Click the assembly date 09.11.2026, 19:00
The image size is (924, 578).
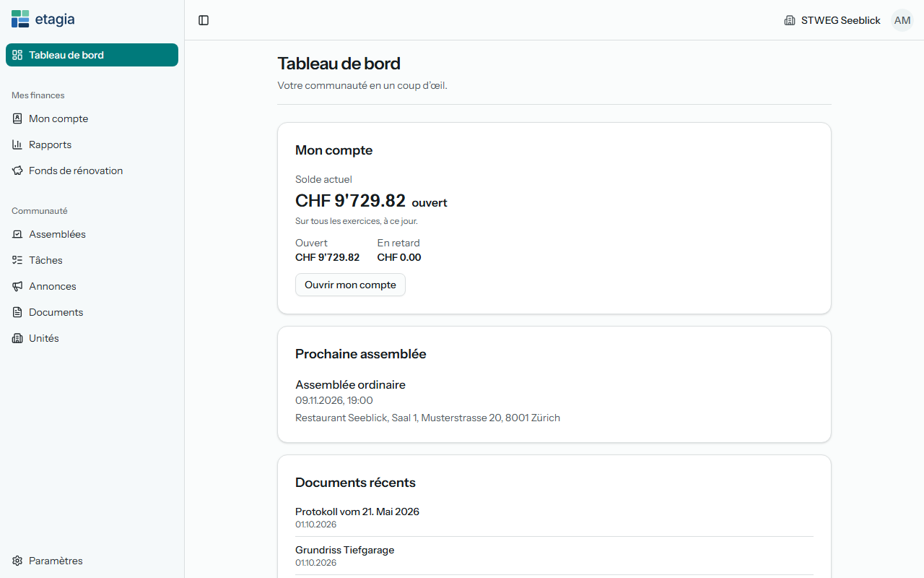pos(334,400)
